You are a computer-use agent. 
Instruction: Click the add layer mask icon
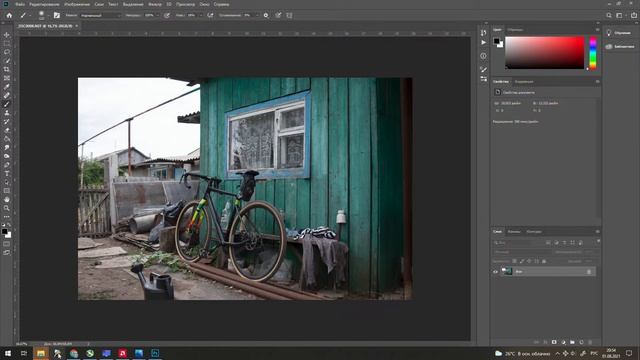[x=554, y=342]
